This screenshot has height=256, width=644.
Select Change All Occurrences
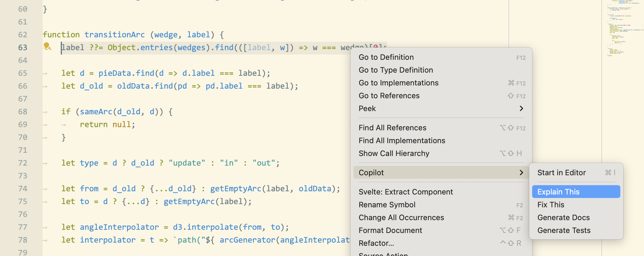(401, 218)
